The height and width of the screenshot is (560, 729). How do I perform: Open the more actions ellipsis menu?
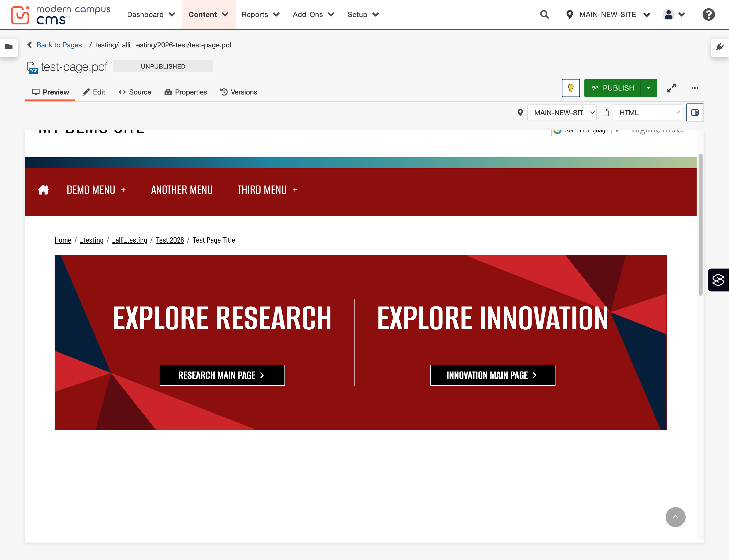tap(695, 88)
